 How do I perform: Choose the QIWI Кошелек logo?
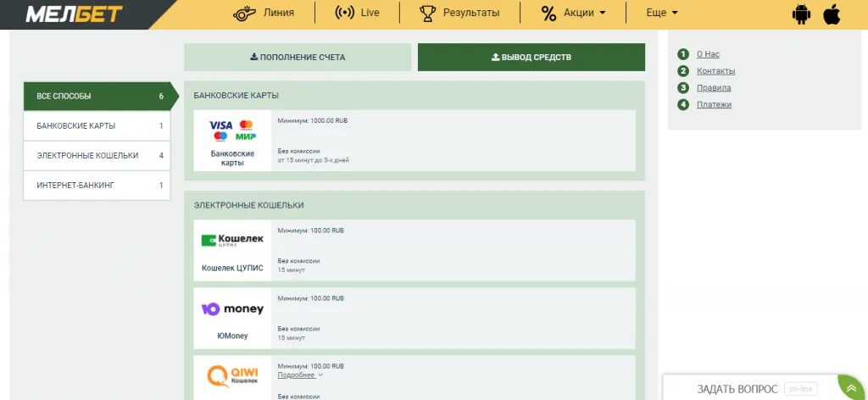pyautogui.click(x=232, y=375)
